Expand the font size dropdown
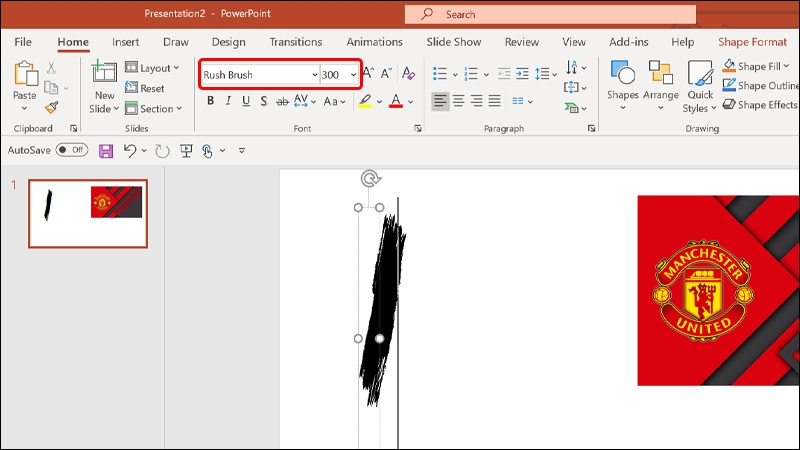The image size is (800, 450). point(353,74)
